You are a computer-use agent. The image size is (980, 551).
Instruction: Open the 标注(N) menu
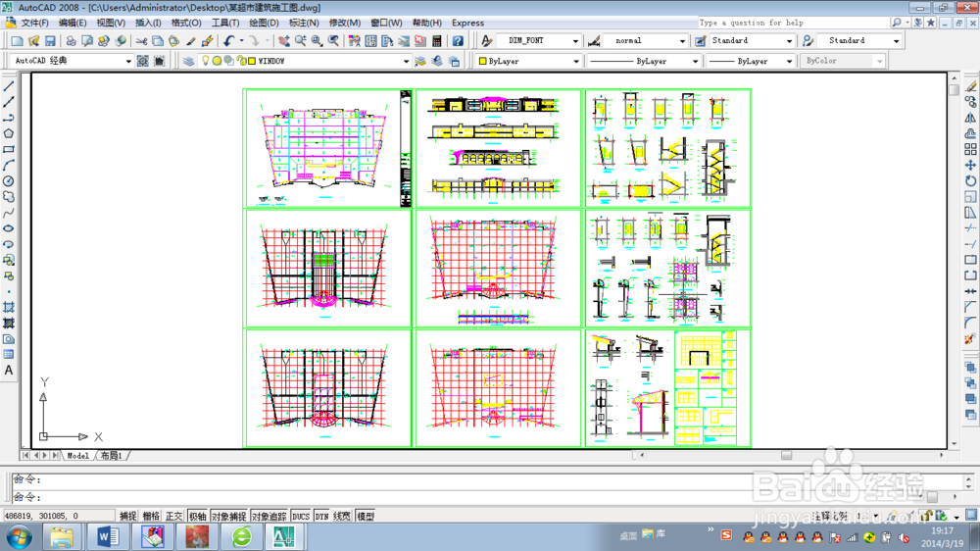[x=304, y=23]
